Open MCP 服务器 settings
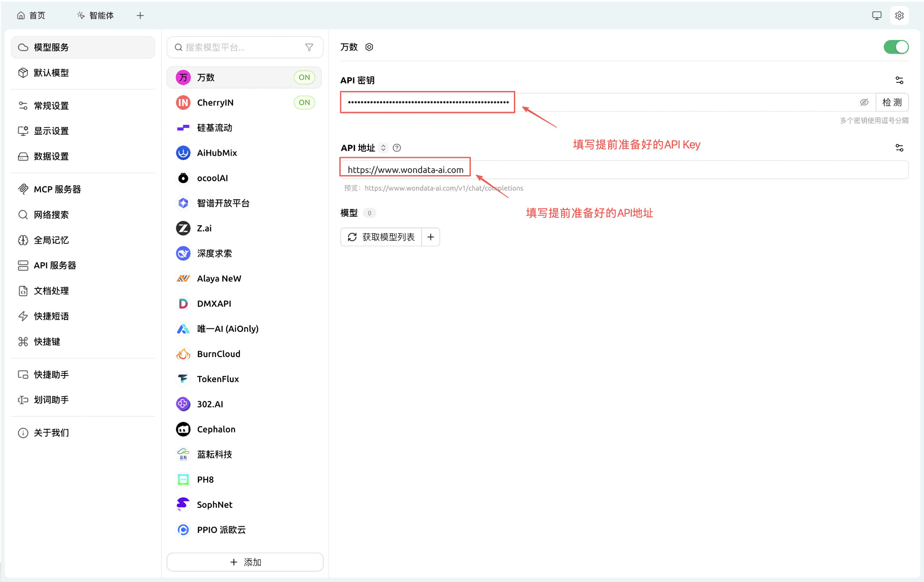Image resolution: width=924 pixels, height=582 pixels. (x=83, y=189)
